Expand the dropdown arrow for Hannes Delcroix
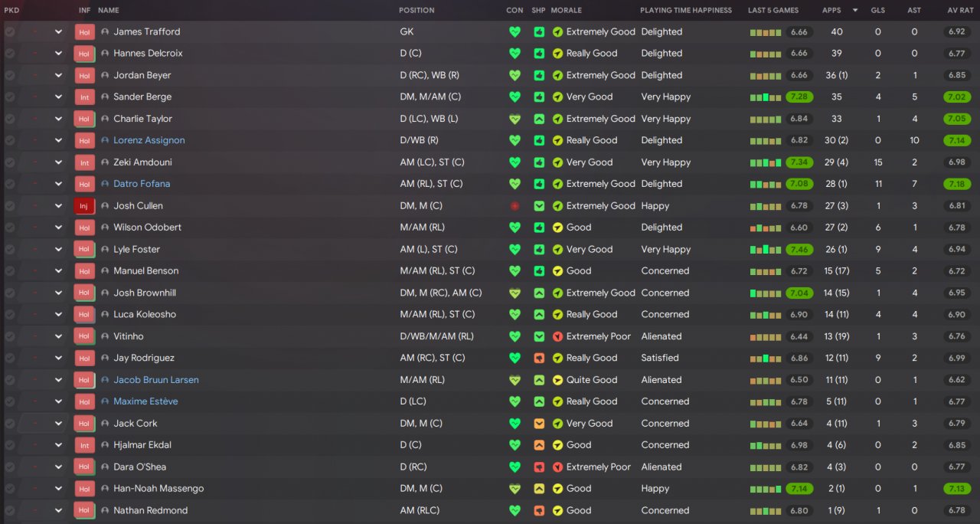 (x=58, y=54)
